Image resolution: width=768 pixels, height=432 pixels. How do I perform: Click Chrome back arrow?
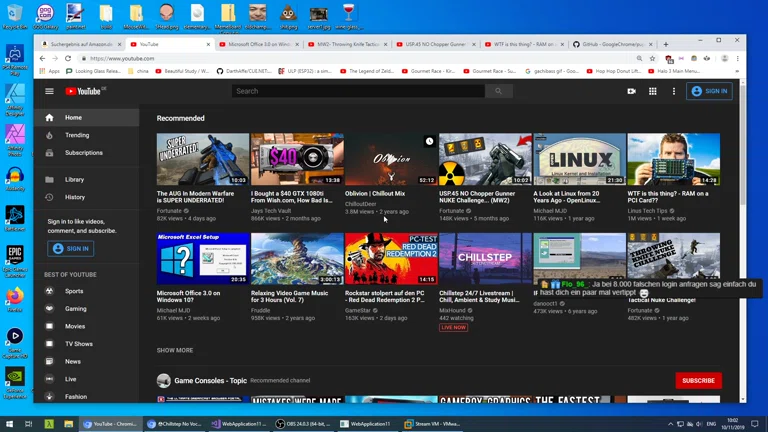point(42,58)
